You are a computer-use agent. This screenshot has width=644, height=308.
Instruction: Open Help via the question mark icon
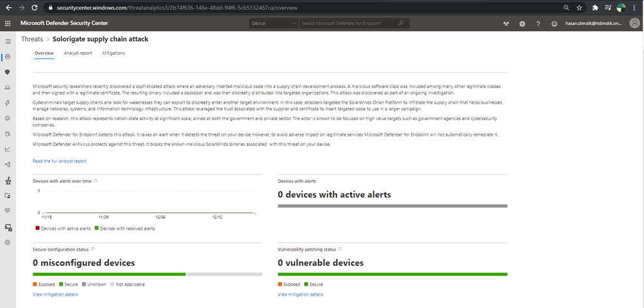point(538,24)
